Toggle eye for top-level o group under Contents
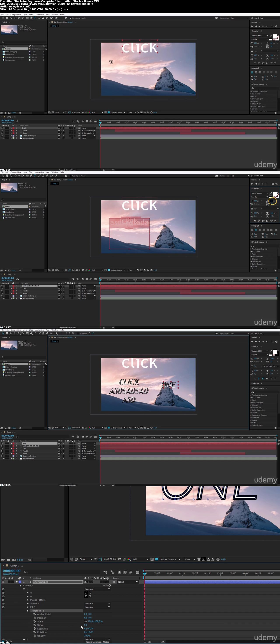This screenshot has width=280, height=644. (3, 589)
